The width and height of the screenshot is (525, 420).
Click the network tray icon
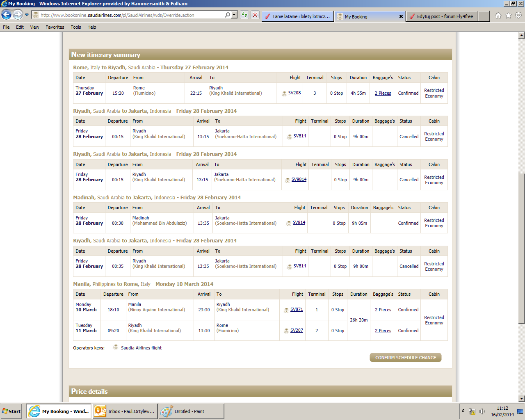(x=472, y=411)
